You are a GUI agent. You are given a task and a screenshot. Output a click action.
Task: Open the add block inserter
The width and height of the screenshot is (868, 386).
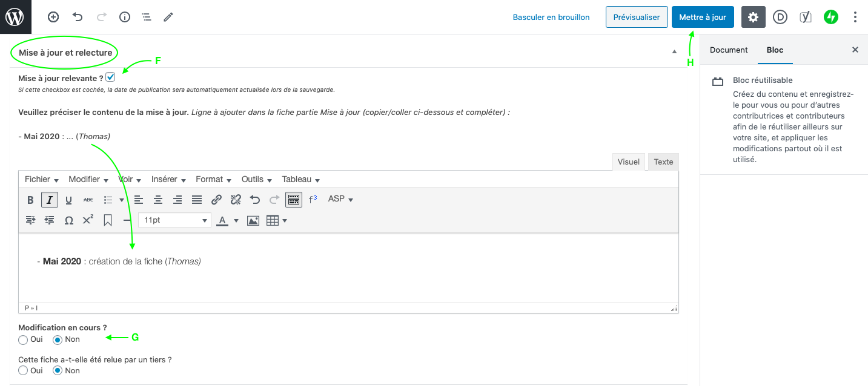(x=53, y=17)
